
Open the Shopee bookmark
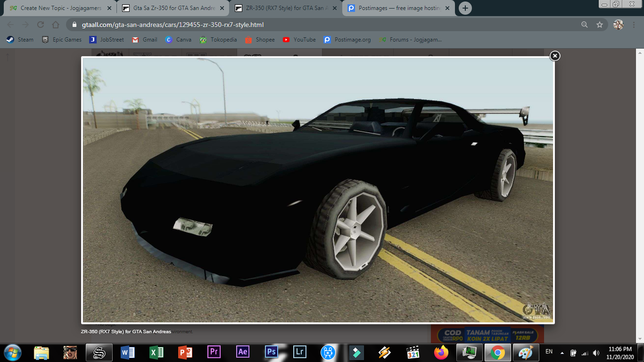(x=260, y=40)
